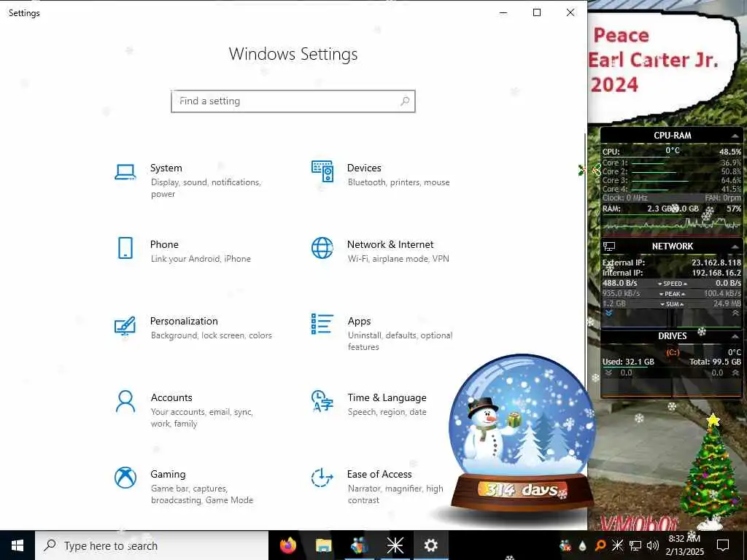This screenshot has width=747, height=560.
Task: Open the Ease of Access icon
Action: (322, 477)
